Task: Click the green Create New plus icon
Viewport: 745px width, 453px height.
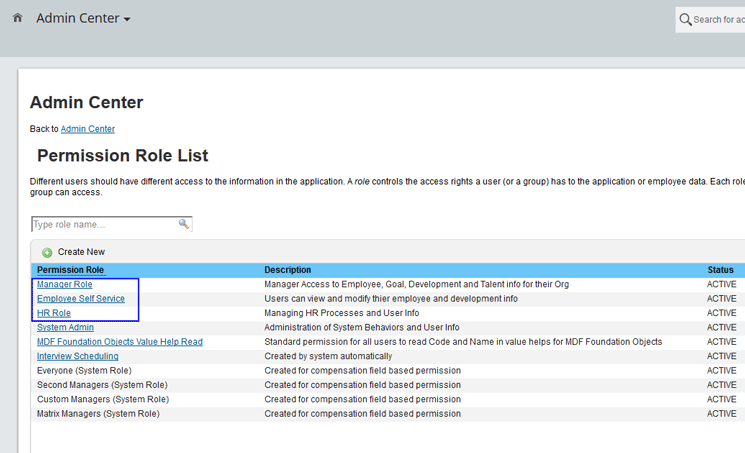Action: pyautogui.click(x=47, y=252)
